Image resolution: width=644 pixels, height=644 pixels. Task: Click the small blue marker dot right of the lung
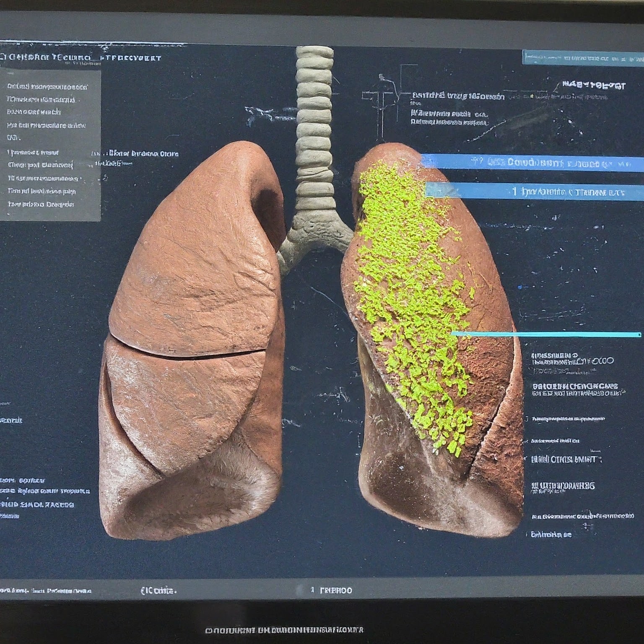(x=521, y=288)
